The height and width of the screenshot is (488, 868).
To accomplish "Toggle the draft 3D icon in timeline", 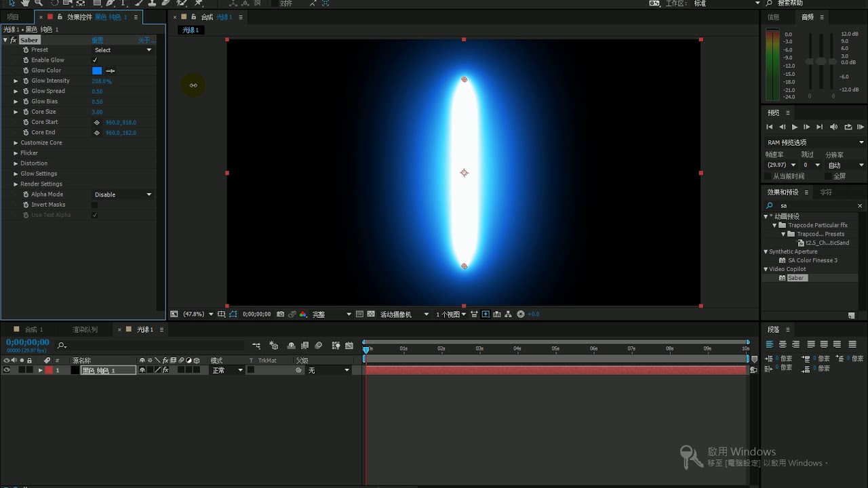I will pyautogui.click(x=274, y=346).
